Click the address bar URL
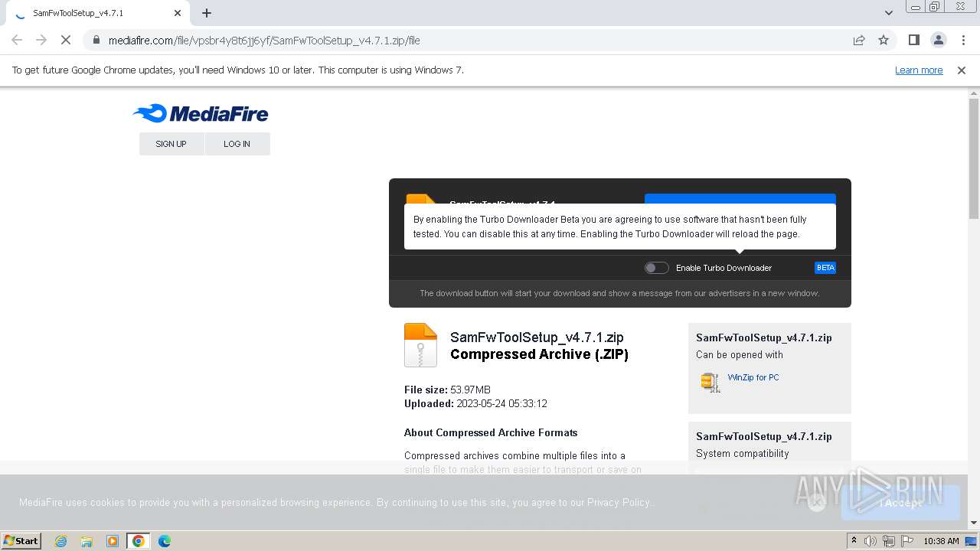 pyautogui.click(x=264, y=41)
